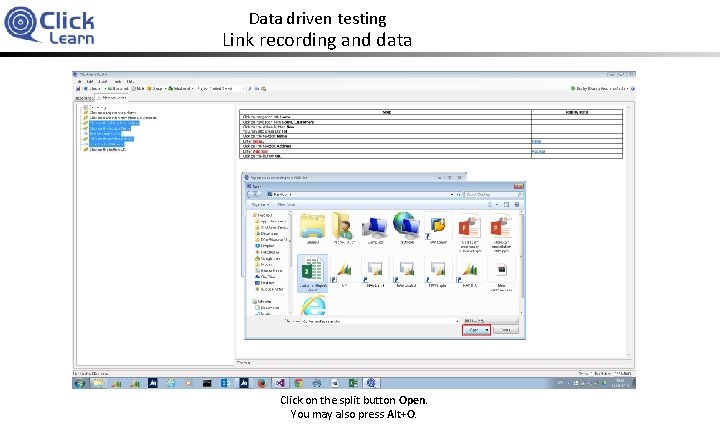
Task: Open the file type filter dropdown
Action: 490,321
